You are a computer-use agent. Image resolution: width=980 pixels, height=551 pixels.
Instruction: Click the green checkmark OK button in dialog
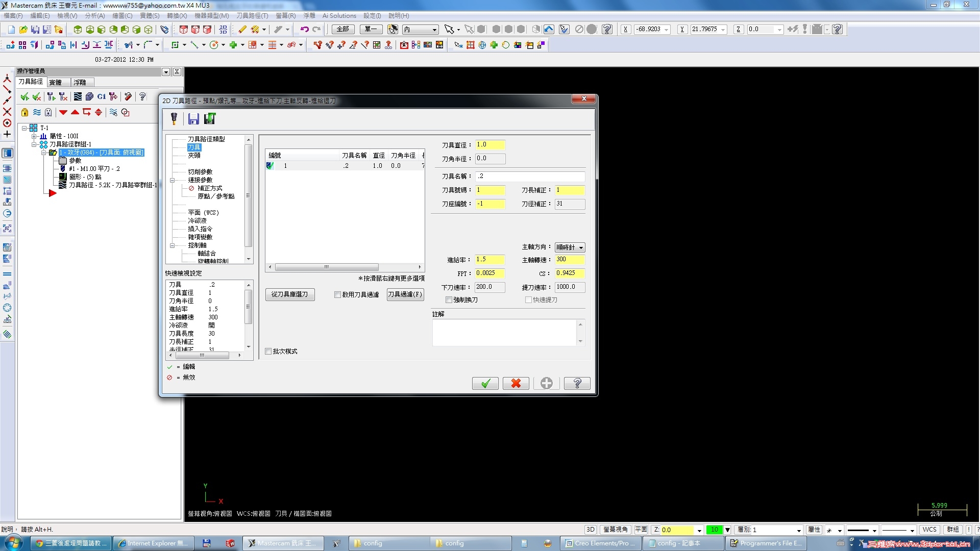click(x=485, y=383)
